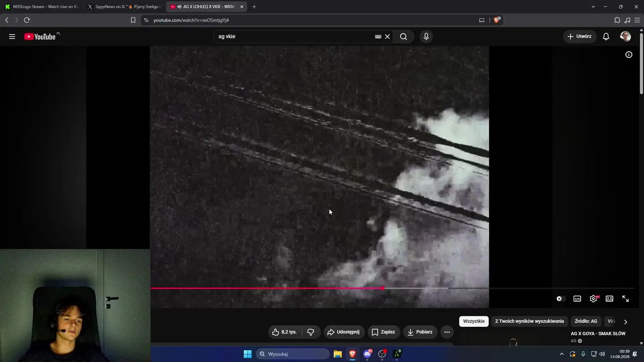Open the Windows Start menu
The width and height of the screenshot is (644, 362).
click(248, 354)
